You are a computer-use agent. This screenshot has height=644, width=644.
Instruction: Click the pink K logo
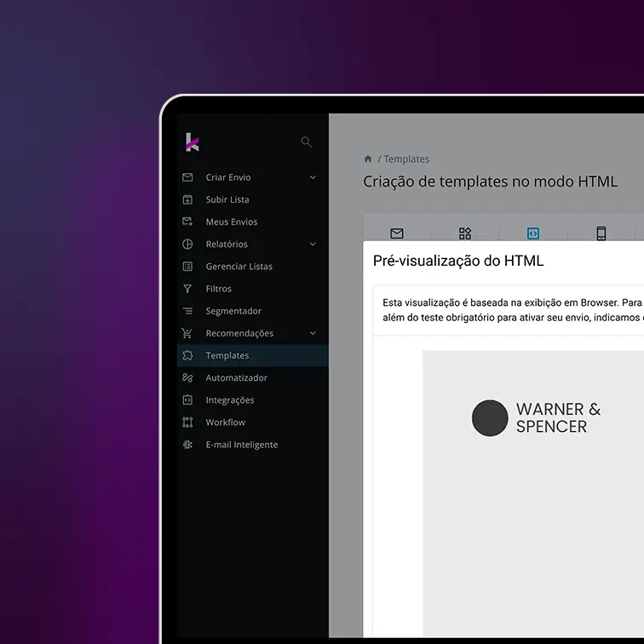[192, 142]
